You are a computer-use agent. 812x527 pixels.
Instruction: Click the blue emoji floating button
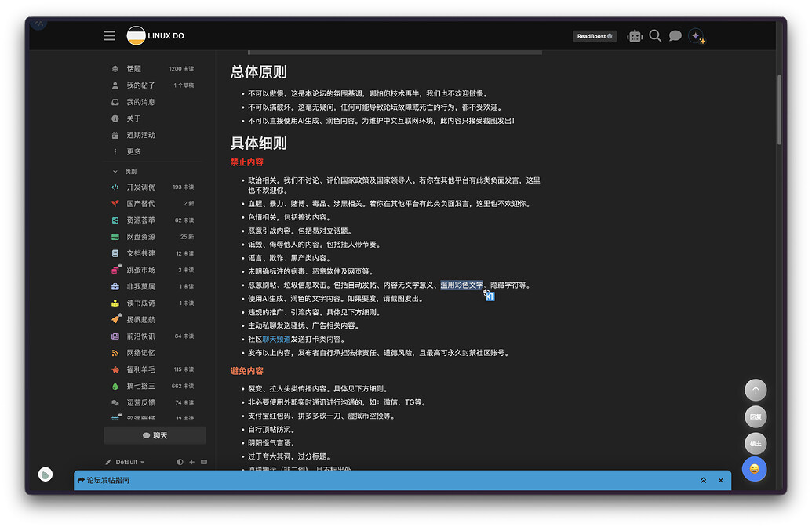[x=755, y=468]
